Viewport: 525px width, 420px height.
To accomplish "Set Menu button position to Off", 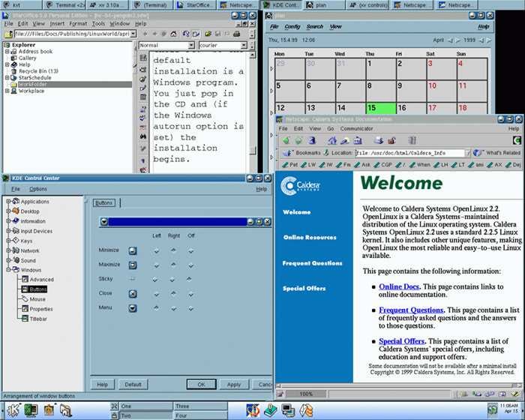I will pyautogui.click(x=190, y=308).
